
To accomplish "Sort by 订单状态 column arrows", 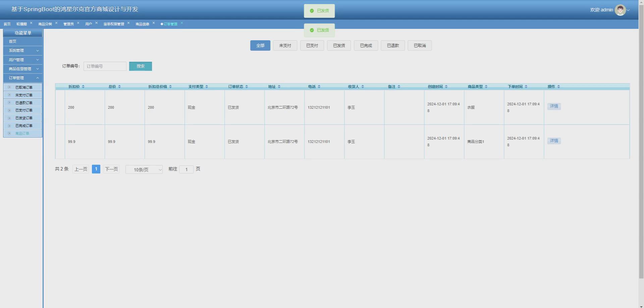I will coord(247,87).
